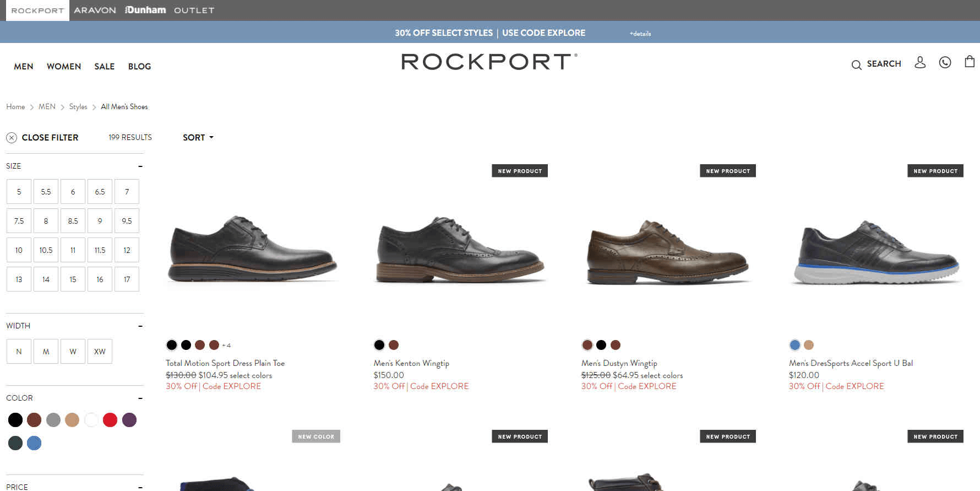Choose black swatch on Kenton Wingtip

(x=379, y=345)
